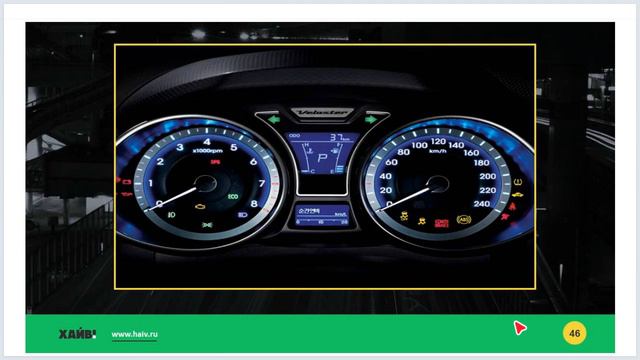Click the lower trip computer display
This screenshot has height=360, width=640.
tap(322, 216)
